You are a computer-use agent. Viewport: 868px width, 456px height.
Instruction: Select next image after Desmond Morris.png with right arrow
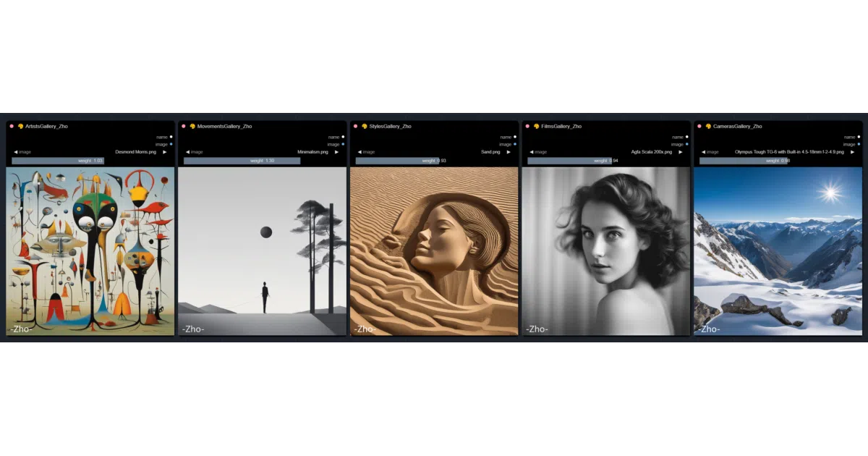(164, 152)
